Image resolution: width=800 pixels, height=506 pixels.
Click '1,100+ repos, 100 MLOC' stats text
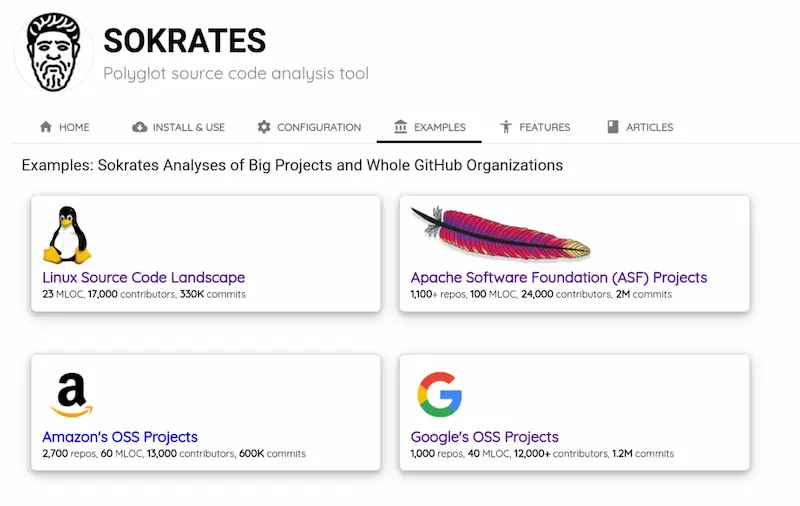coord(541,294)
